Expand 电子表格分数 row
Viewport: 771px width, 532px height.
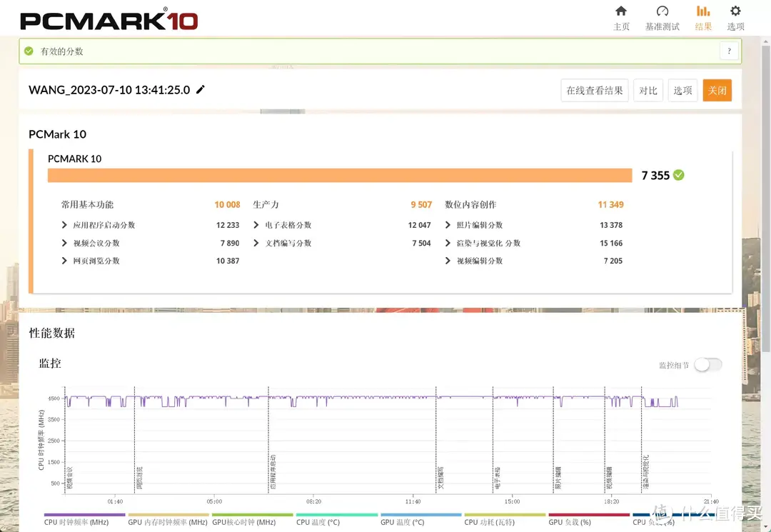click(x=256, y=225)
